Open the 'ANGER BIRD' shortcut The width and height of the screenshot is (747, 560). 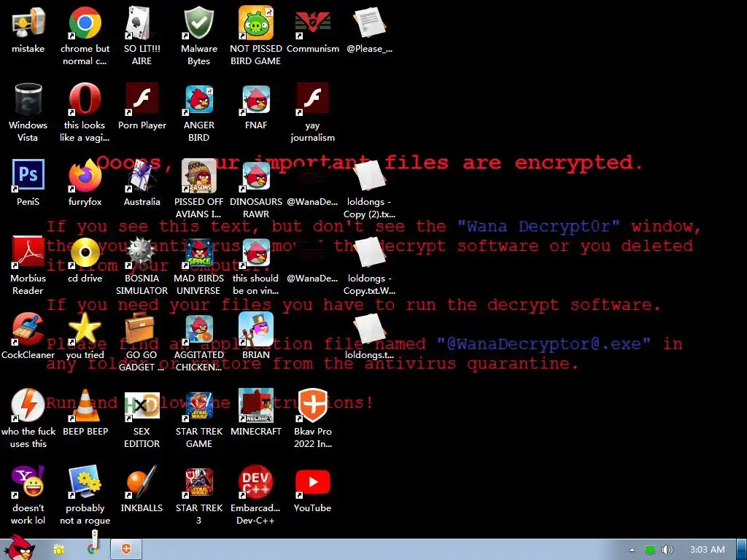click(x=198, y=100)
